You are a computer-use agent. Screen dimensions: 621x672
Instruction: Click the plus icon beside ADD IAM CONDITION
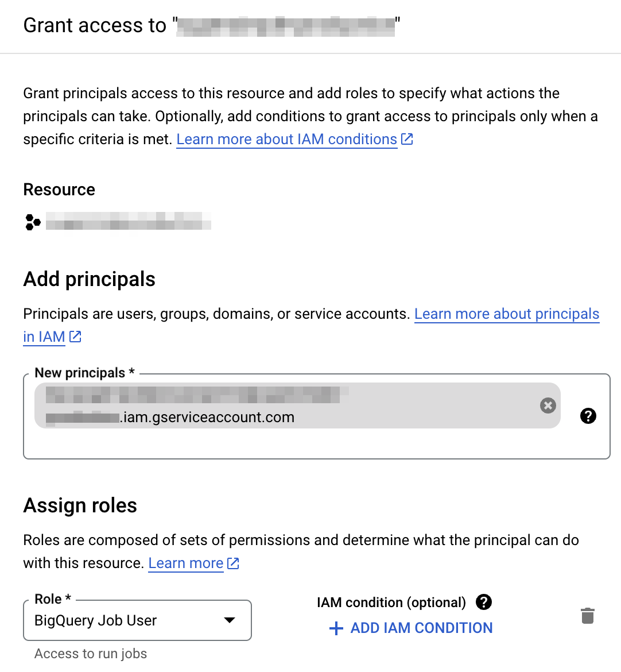(336, 628)
